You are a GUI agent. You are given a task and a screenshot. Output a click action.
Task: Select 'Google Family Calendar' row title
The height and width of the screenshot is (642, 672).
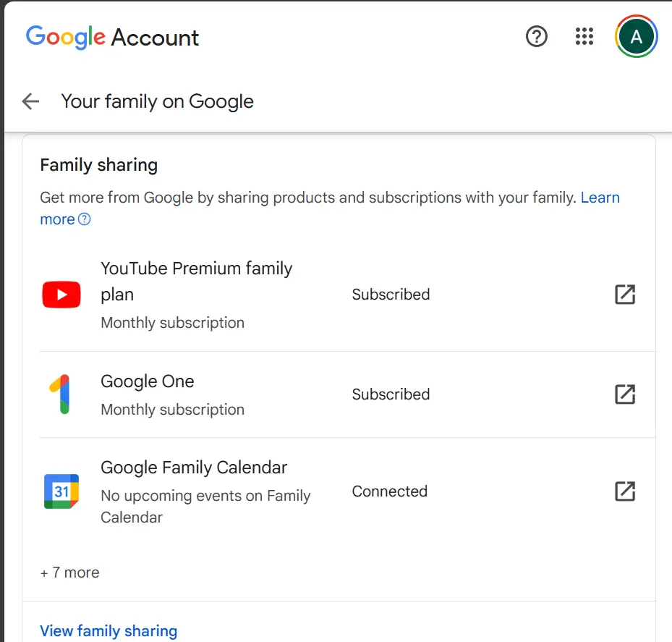[x=194, y=468]
